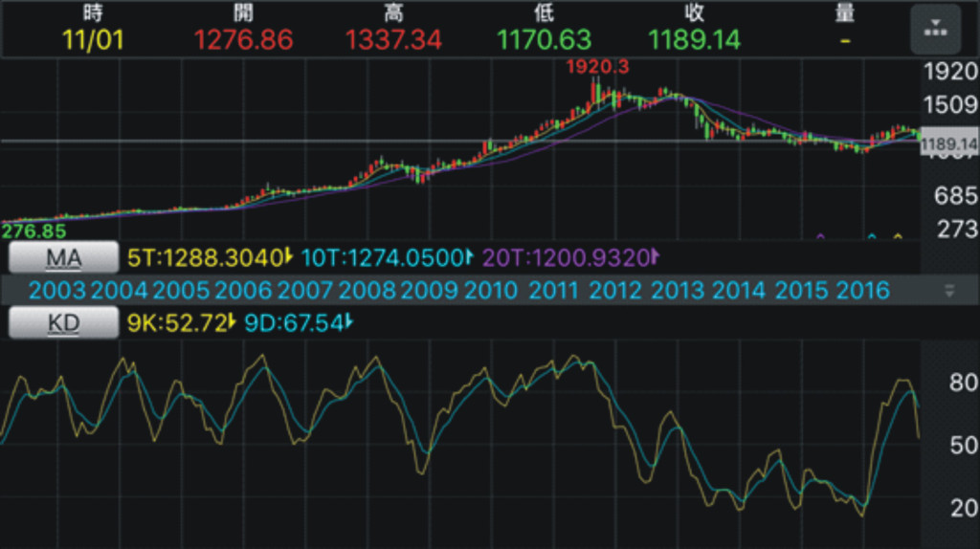
Task: Jump to year 2008 on the timeline
Action: pos(368,291)
